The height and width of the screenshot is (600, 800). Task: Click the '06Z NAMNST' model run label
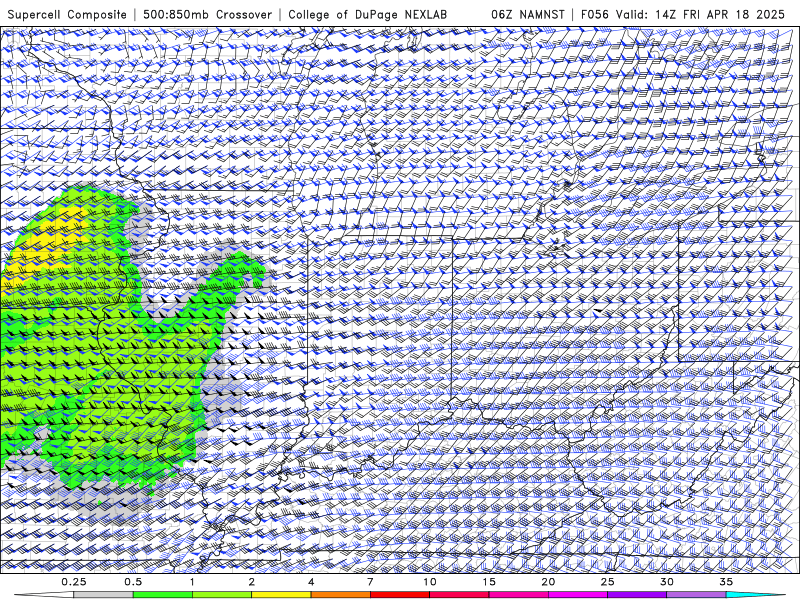[x=528, y=14]
